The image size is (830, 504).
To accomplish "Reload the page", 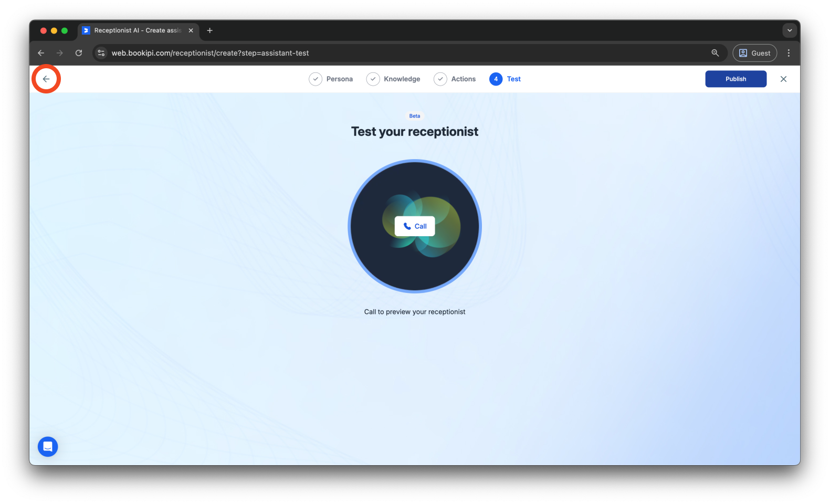I will pos(79,53).
